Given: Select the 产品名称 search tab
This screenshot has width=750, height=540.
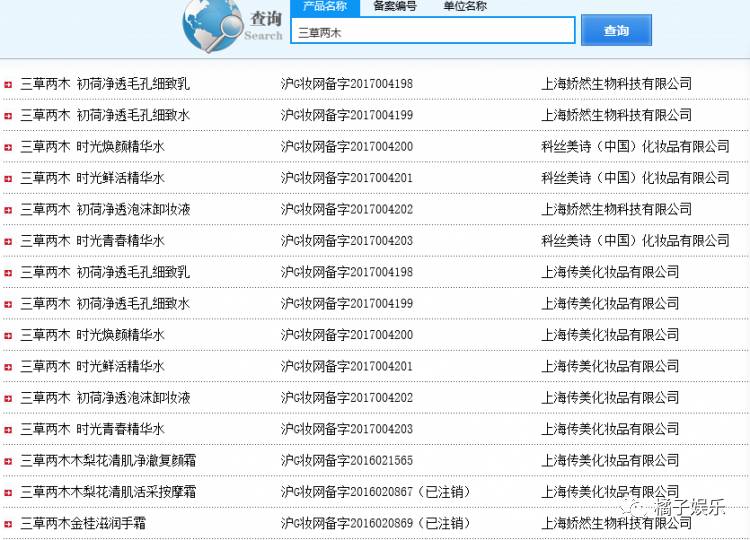Looking at the screenshot, I should [325, 7].
